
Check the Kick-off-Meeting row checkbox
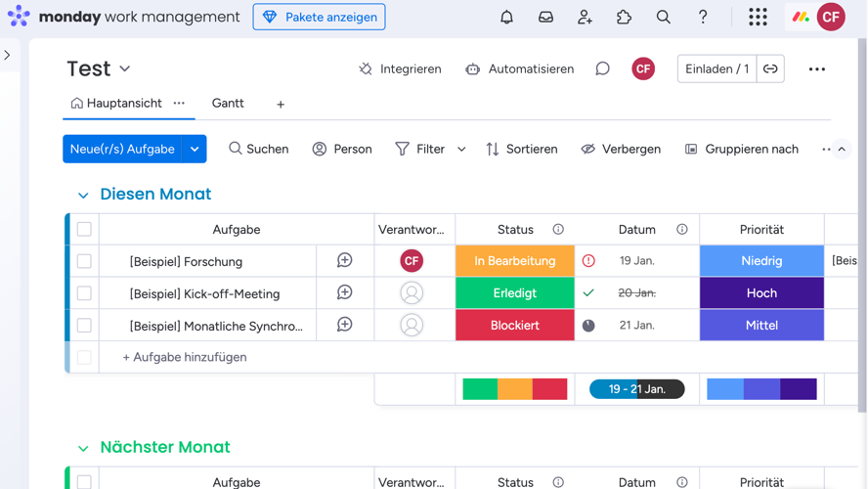(x=84, y=293)
